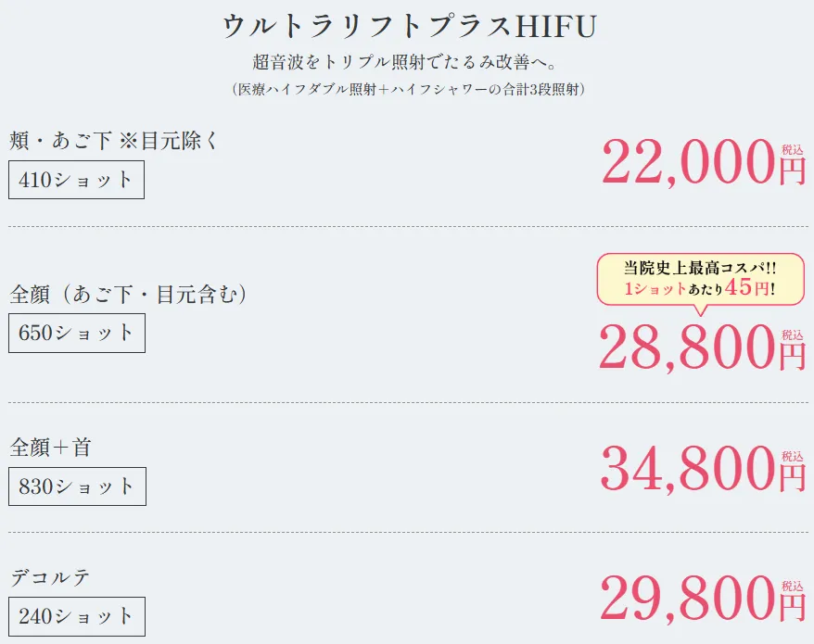The image size is (814, 644).
Task: Click the ウルトラリフトプラスHIFU heading
Action: coord(407,26)
